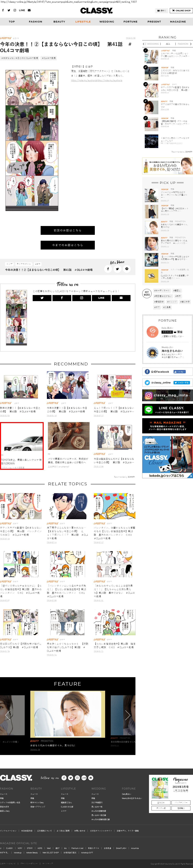The width and height of the screenshot is (193, 868).
Task: Click Twitter フォローする button
Action: pyautogui.click(x=181, y=382)
